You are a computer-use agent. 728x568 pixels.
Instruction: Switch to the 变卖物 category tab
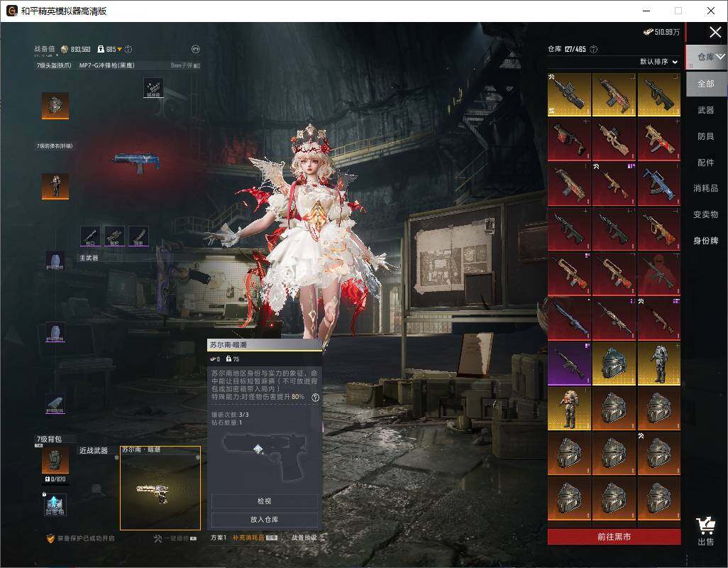[x=706, y=214]
